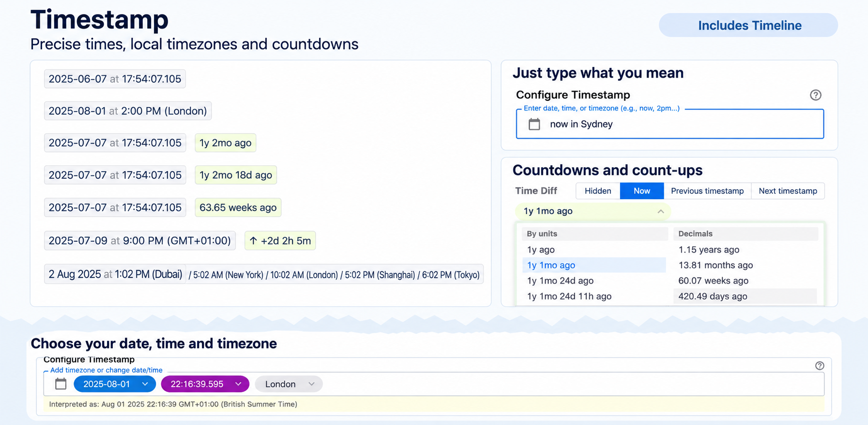
Task: Open the 2025-08-01 date dropdown
Action: click(x=115, y=384)
